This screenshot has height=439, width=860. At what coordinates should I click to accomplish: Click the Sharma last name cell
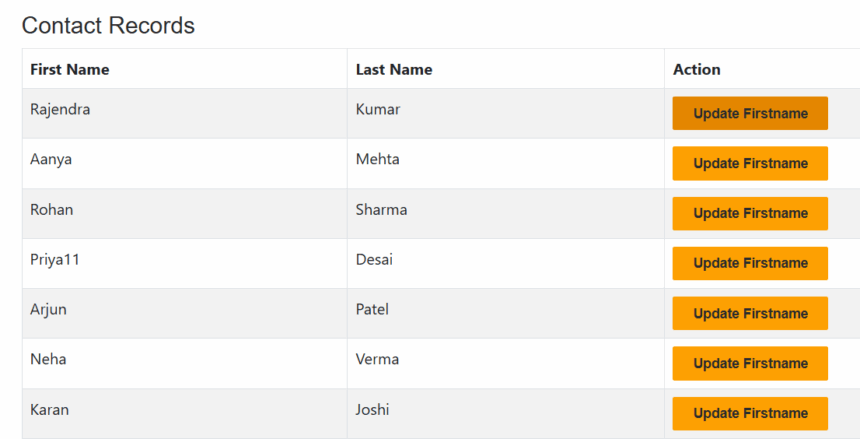(x=381, y=210)
